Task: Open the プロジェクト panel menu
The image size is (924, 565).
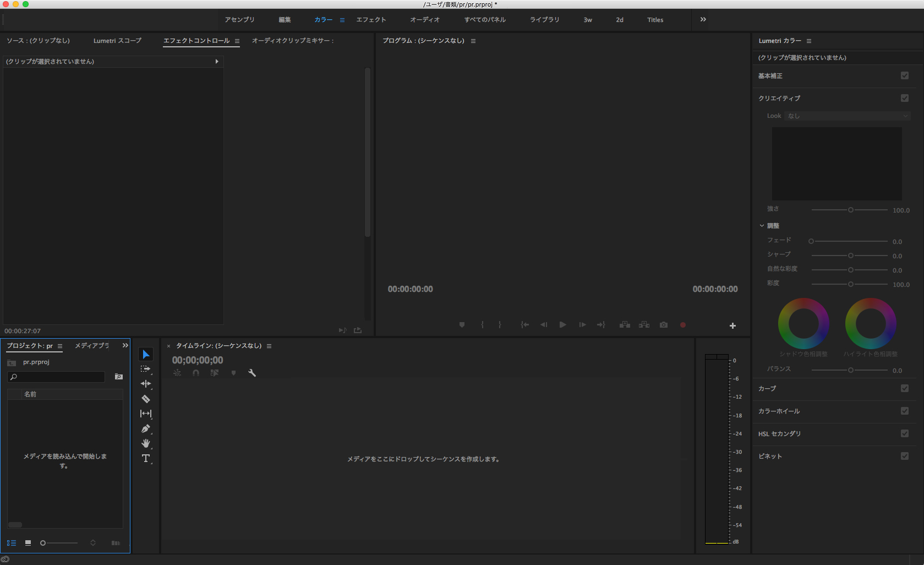Action: [60, 346]
